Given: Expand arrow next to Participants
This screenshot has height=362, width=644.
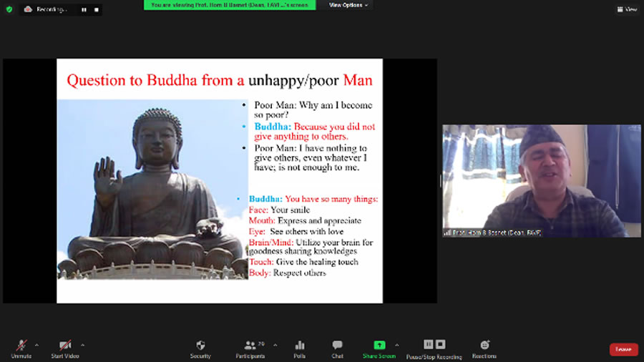Looking at the screenshot, I should click(x=275, y=345).
